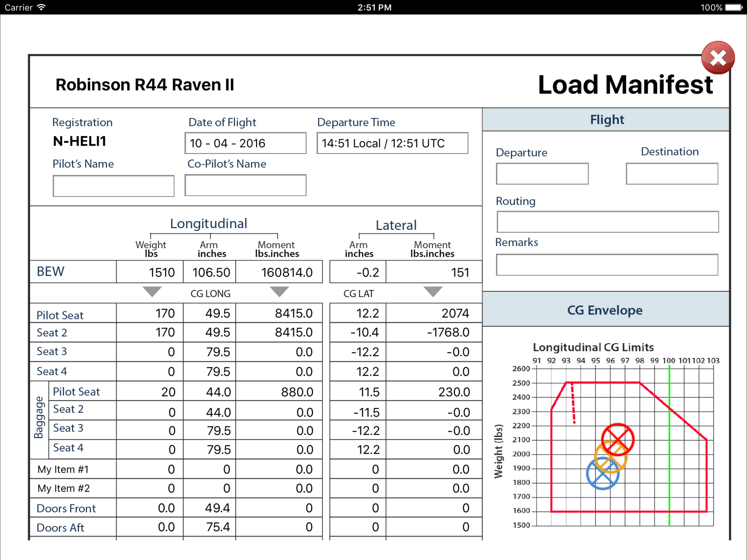This screenshot has height=560, width=747.
Task: Tap Doors Front arm 49.4
Action: tap(209, 508)
